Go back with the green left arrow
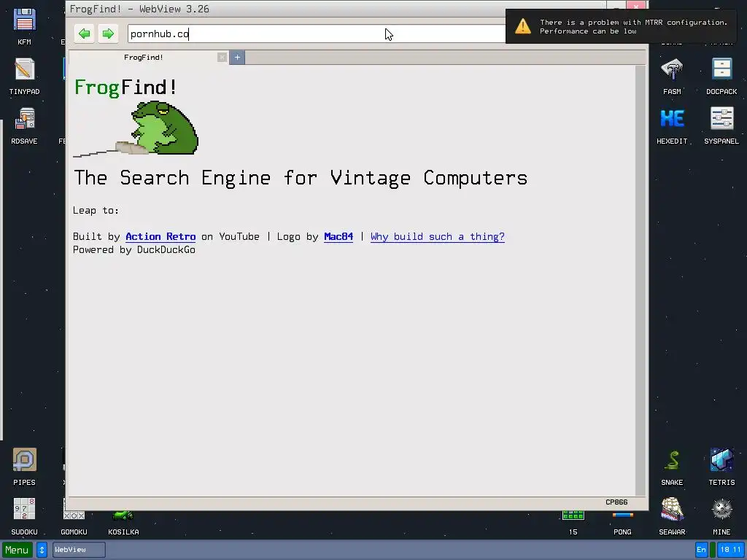This screenshot has height=560, width=747. tap(85, 34)
